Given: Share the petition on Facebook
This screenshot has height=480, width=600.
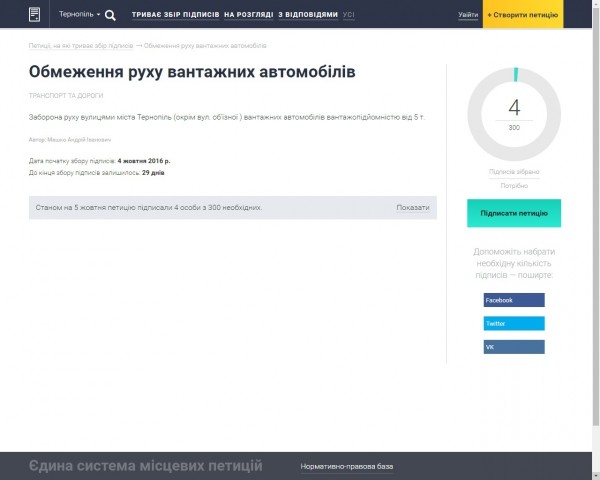Looking at the screenshot, I should click(x=514, y=300).
